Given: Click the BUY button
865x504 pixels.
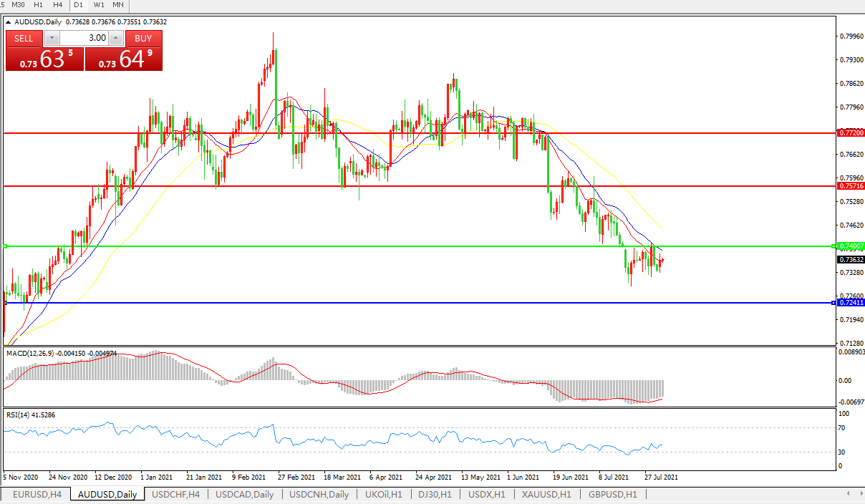Looking at the screenshot, I should tap(143, 39).
